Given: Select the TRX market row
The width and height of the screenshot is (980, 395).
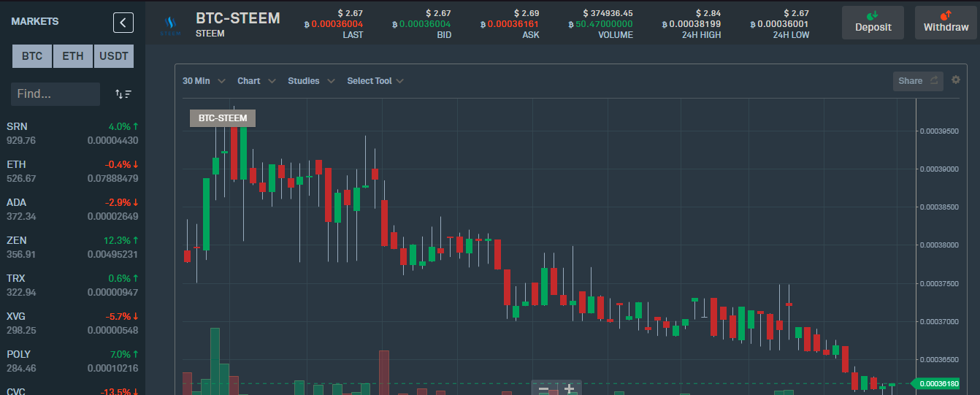Looking at the screenshot, I should 72,285.
